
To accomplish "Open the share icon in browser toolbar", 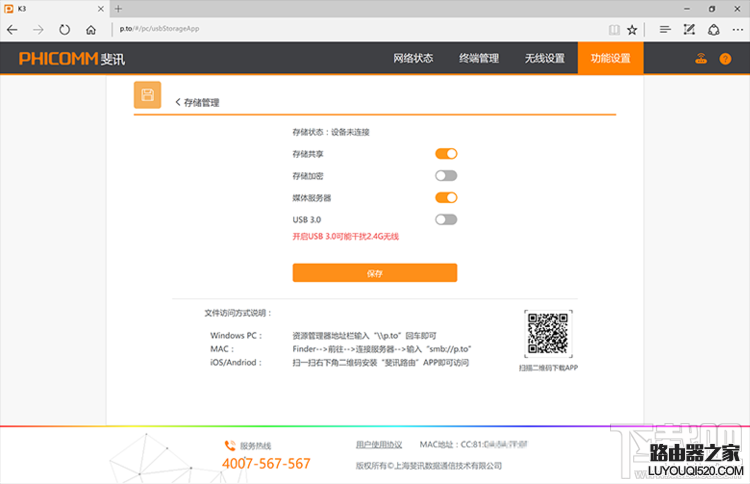I will 714,30.
